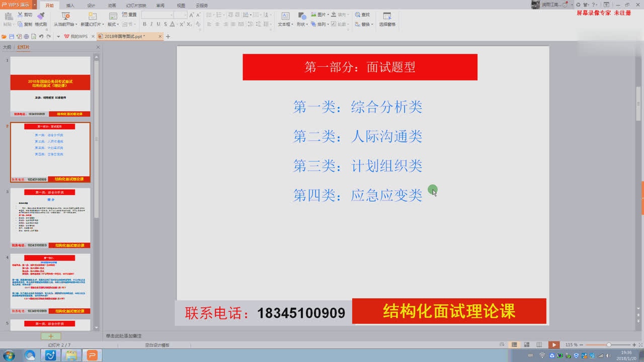Toggle Bold formatting
This screenshot has width=644, height=362.
[x=144, y=24]
